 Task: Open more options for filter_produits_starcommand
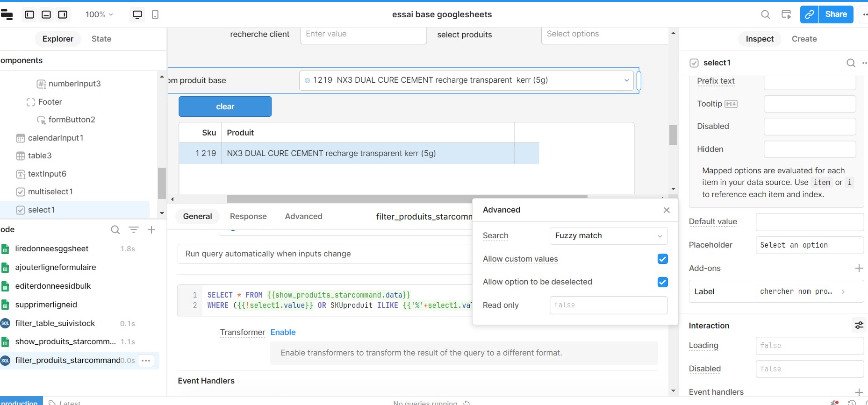coord(146,360)
